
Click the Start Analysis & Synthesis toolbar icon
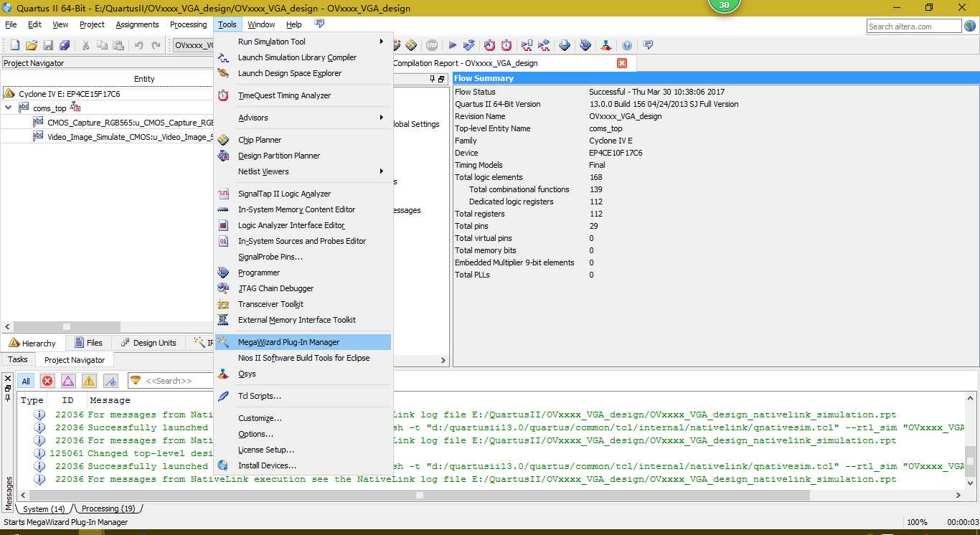tap(469, 45)
